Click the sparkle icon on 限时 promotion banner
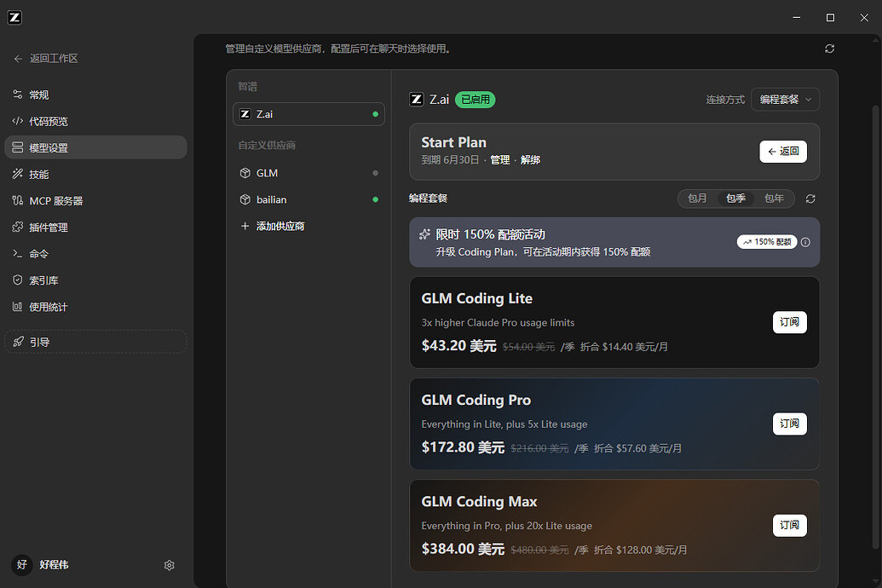The height and width of the screenshot is (588, 882). pos(424,234)
